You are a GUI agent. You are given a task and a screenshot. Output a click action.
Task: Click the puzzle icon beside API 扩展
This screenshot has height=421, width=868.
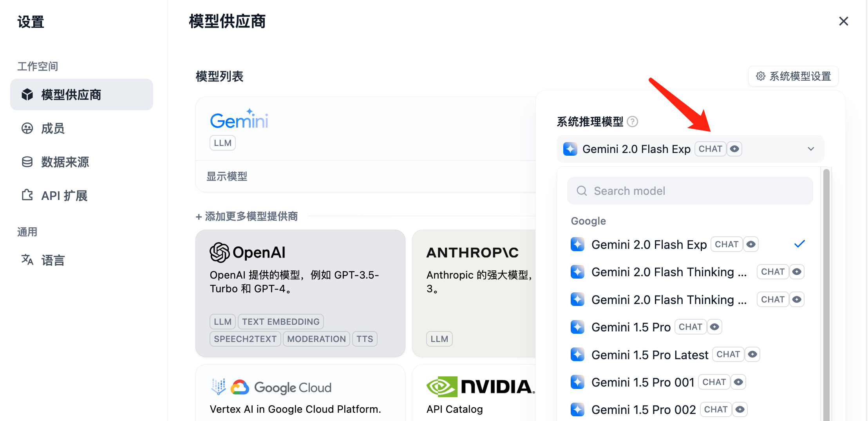[27, 195]
